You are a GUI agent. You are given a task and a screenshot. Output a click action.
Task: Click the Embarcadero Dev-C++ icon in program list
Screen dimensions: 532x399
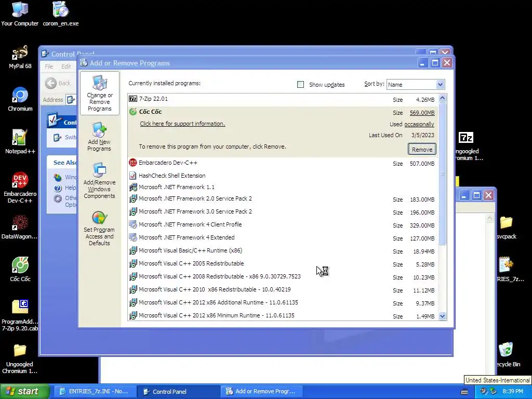133,163
